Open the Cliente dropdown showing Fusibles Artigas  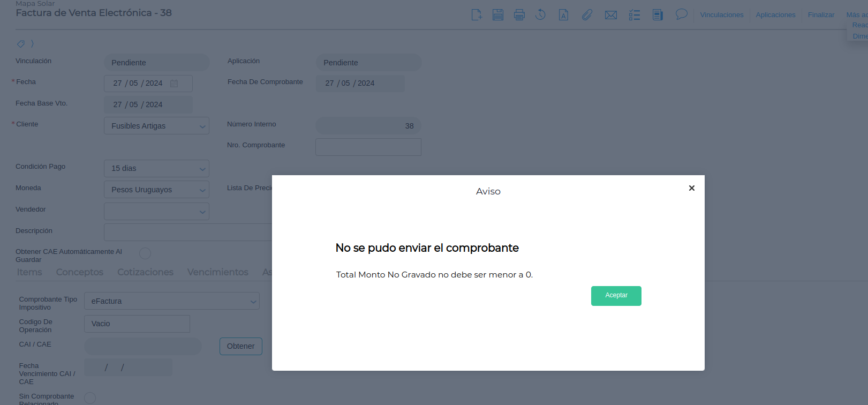click(x=156, y=126)
